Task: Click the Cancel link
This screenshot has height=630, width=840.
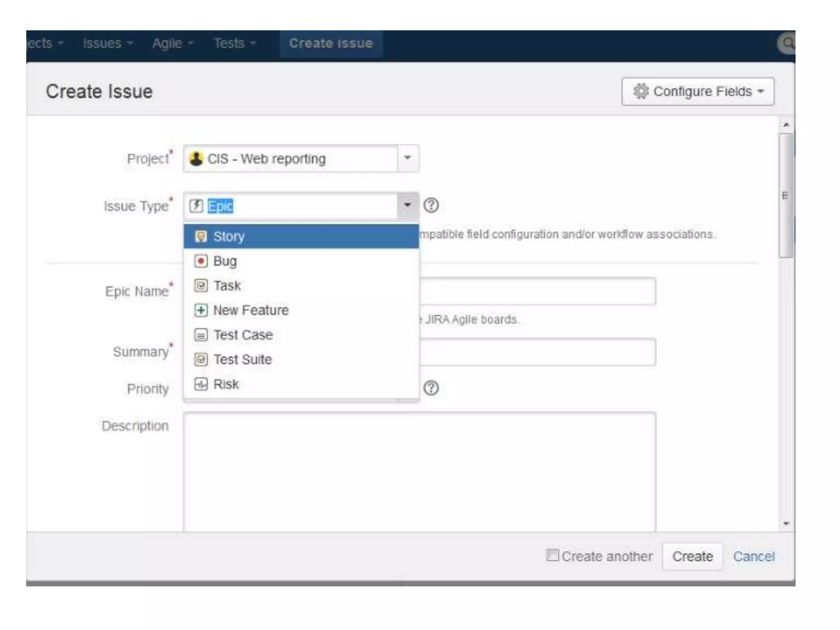Action: click(753, 557)
